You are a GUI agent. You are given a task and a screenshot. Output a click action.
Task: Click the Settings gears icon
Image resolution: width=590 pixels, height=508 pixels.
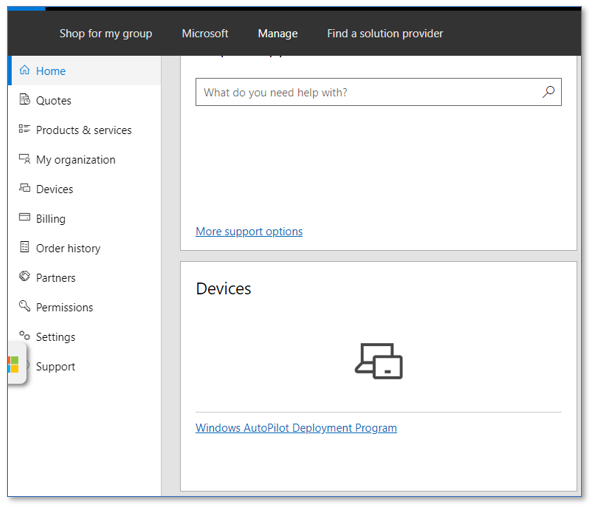(24, 335)
